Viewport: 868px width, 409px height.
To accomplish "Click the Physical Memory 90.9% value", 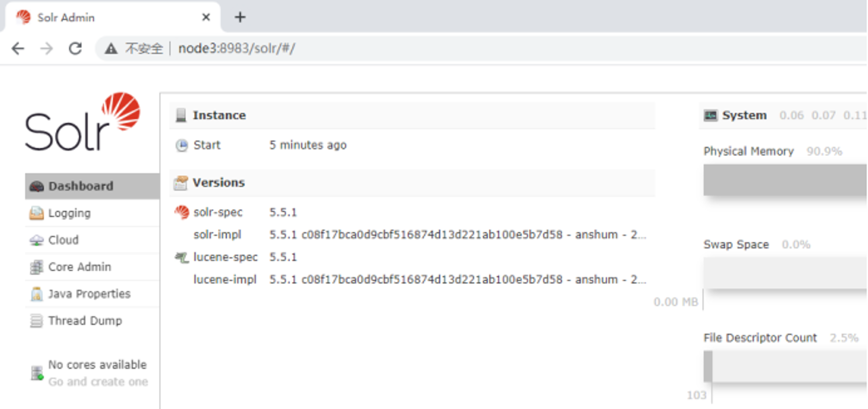I will (824, 152).
